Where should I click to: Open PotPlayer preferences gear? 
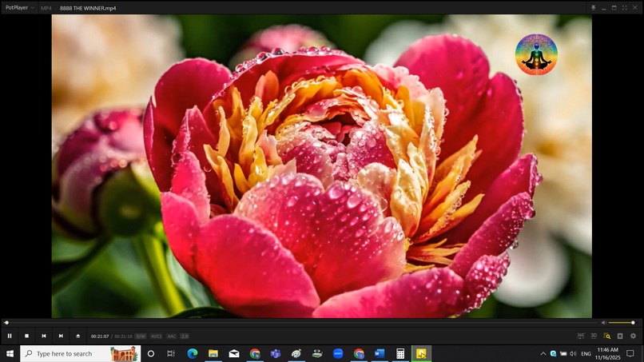click(633, 336)
